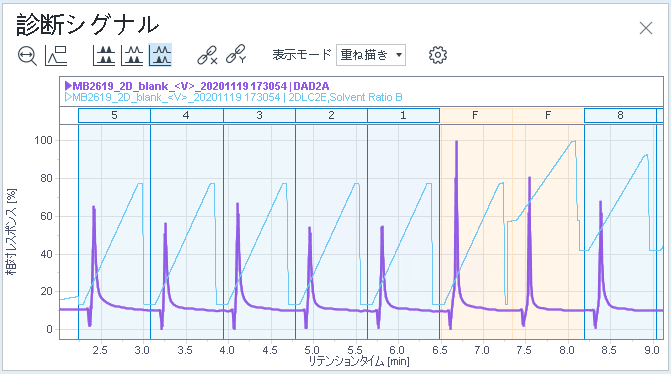Select cut segment header 8

pos(620,116)
